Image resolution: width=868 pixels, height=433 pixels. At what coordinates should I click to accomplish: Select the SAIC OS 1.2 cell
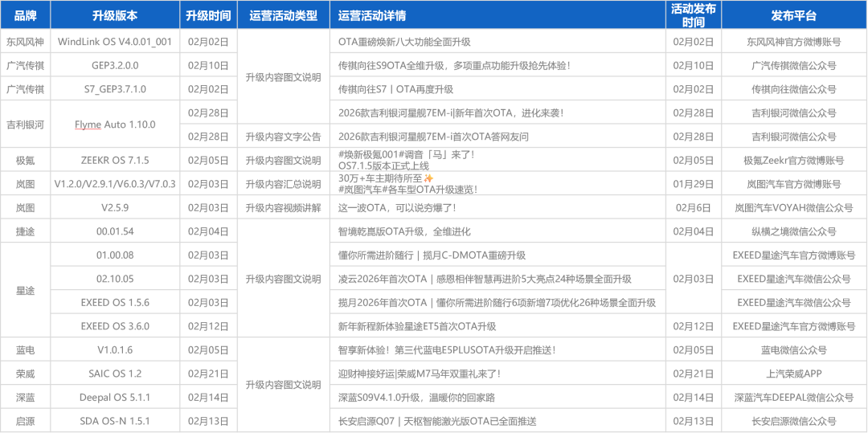click(x=115, y=374)
